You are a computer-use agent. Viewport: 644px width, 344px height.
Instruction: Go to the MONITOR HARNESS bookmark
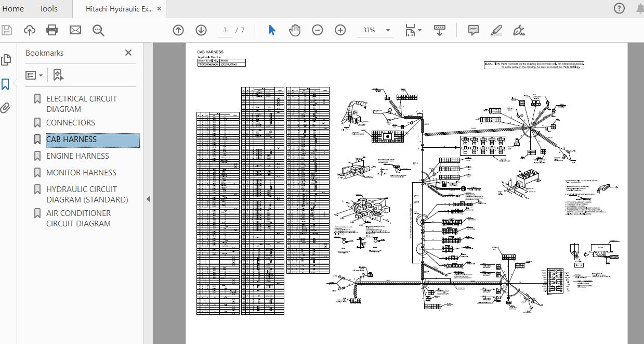tap(81, 173)
